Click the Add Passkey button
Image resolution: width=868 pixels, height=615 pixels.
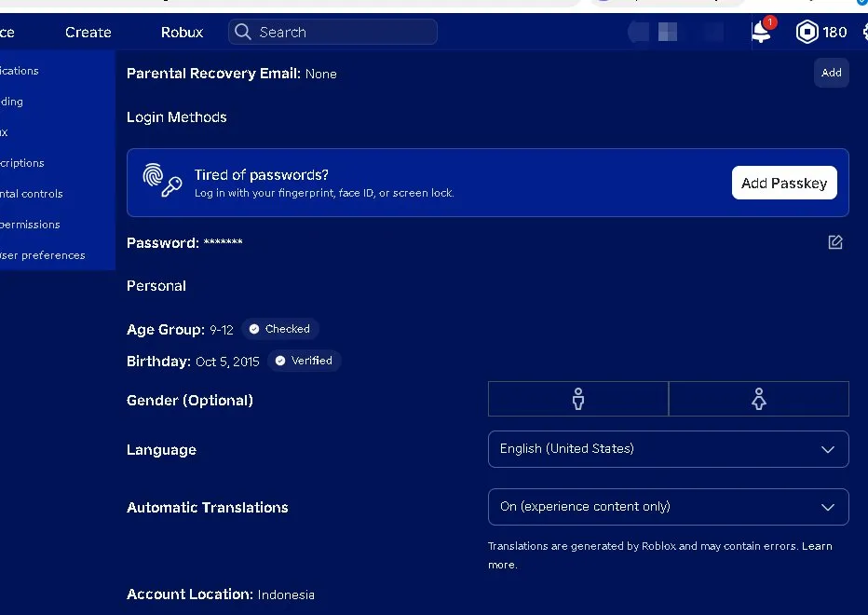coord(784,183)
